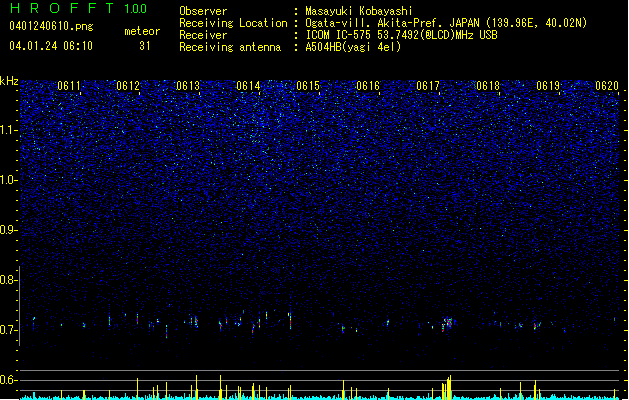Click the 0.6 kHz axis label
This screenshot has height=400, width=629.
point(9,380)
